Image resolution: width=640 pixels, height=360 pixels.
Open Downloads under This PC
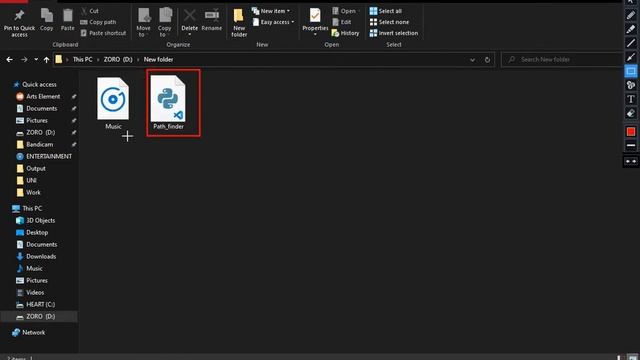41,256
